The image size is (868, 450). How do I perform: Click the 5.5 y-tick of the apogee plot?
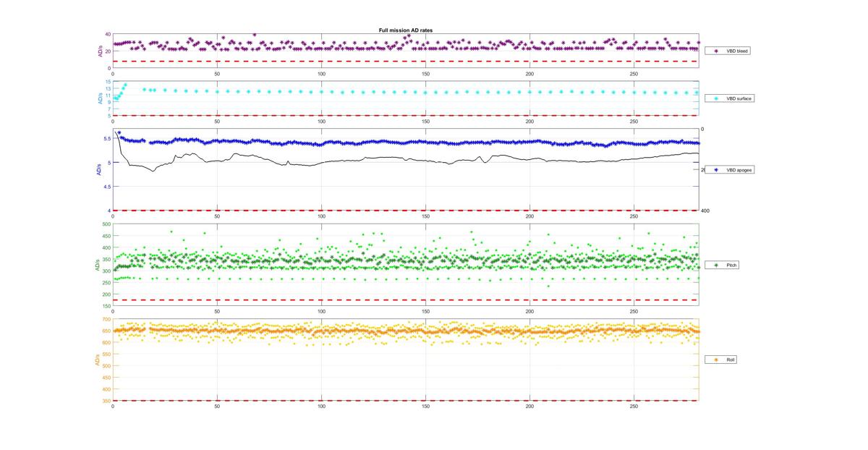point(107,138)
